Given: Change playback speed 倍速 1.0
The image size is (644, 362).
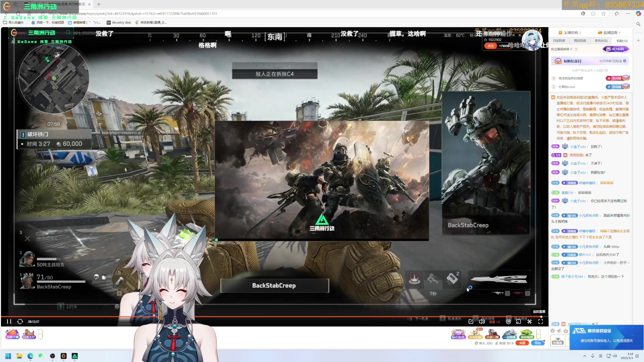Looking at the screenshot, I should point(494,322).
